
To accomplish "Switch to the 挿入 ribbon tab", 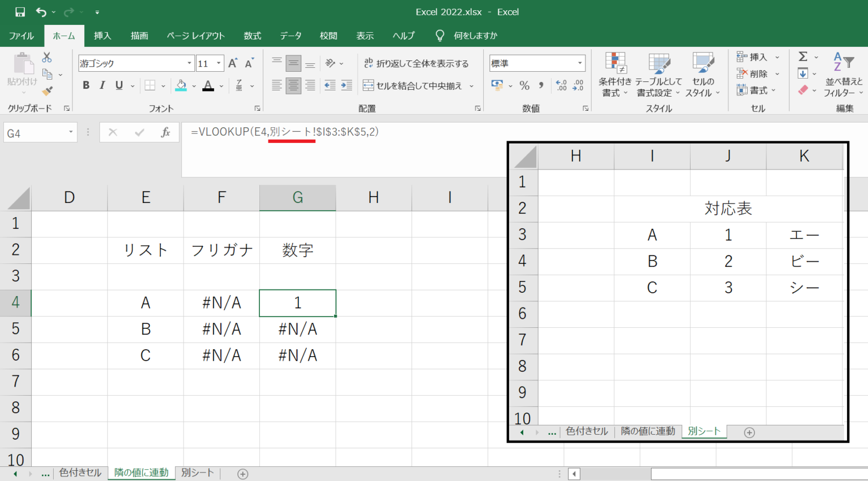I will [102, 36].
